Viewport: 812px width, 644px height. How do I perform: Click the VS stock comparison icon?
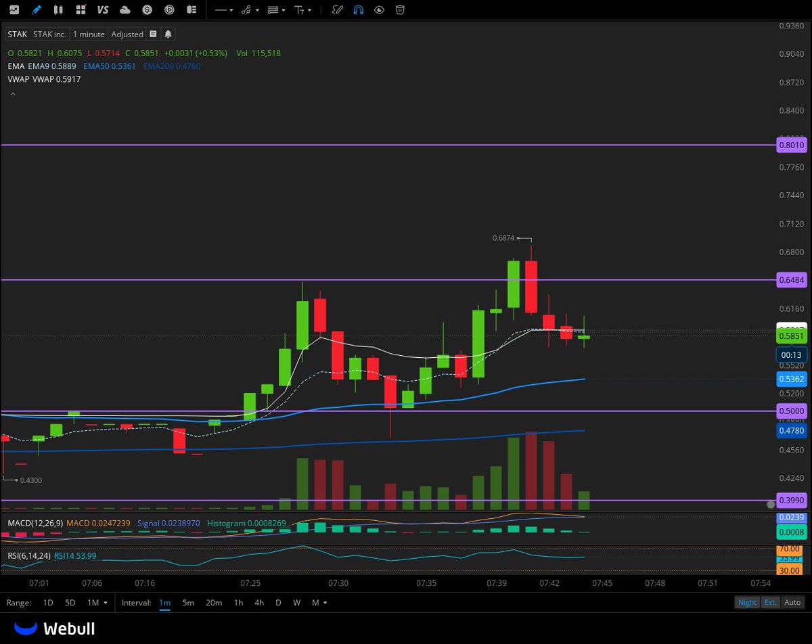pyautogui.click(x=102, y=9)
